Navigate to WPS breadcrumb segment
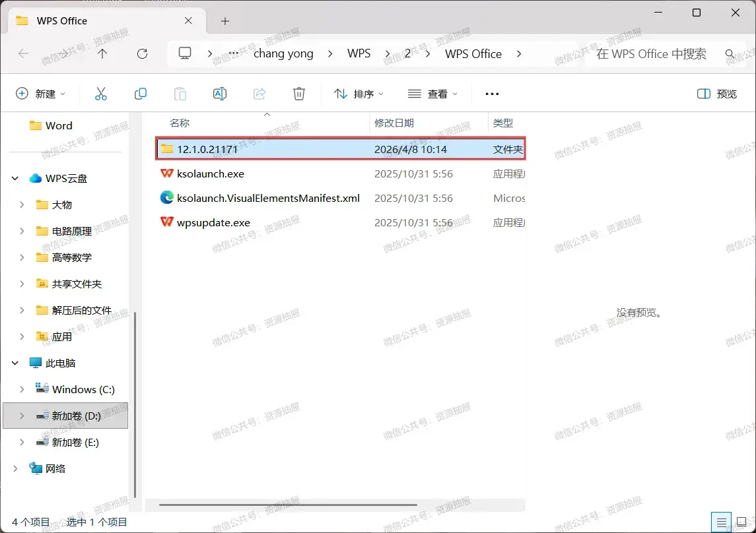Image resolution: width=756 pixels, height=533 pixels. click(359, 53)
